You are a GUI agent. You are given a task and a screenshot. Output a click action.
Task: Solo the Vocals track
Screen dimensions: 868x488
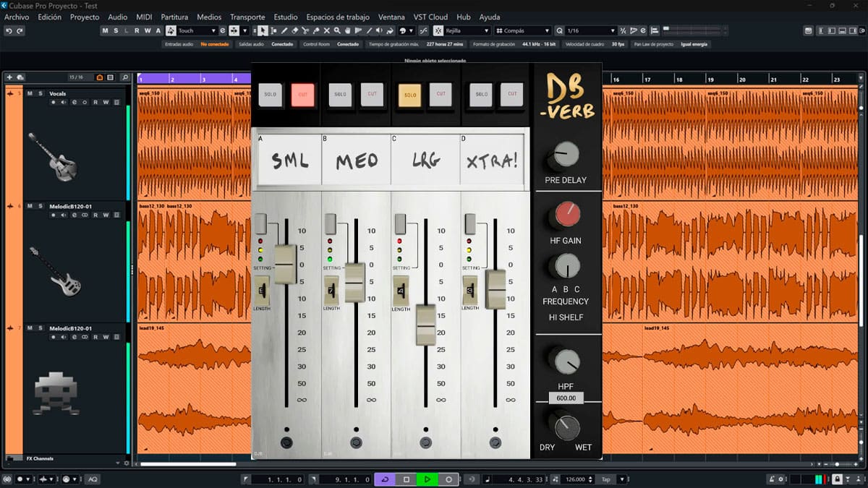(x=41, y=94)
